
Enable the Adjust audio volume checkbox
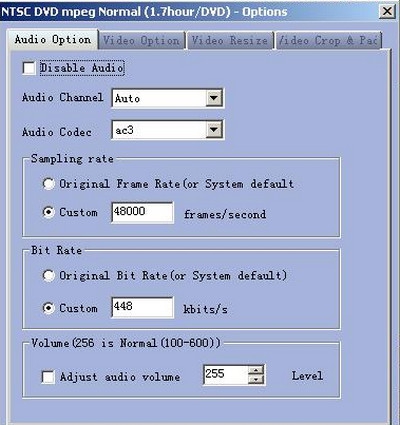coord(48,377)
